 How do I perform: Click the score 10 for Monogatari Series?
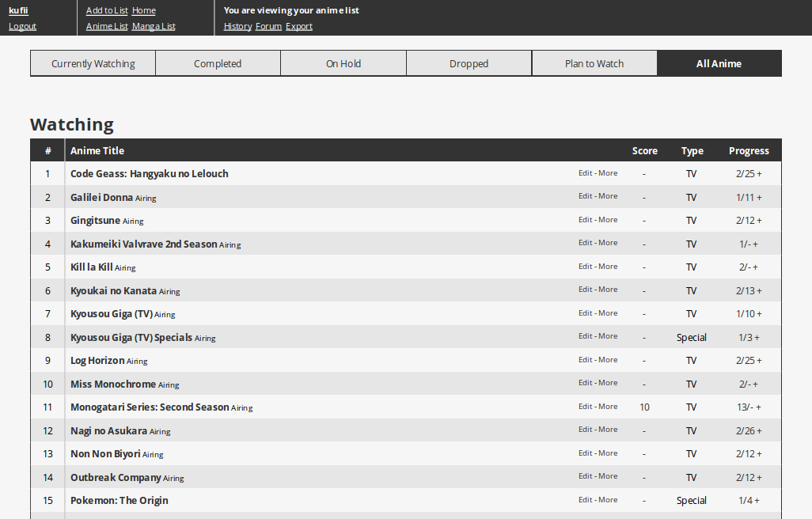[x=644, y=407]
